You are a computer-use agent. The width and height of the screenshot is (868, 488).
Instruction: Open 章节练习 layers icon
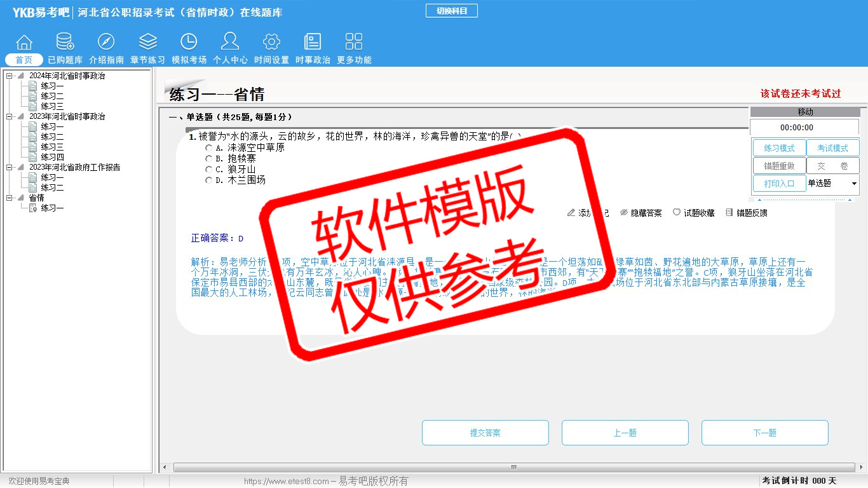click(147, 43)
